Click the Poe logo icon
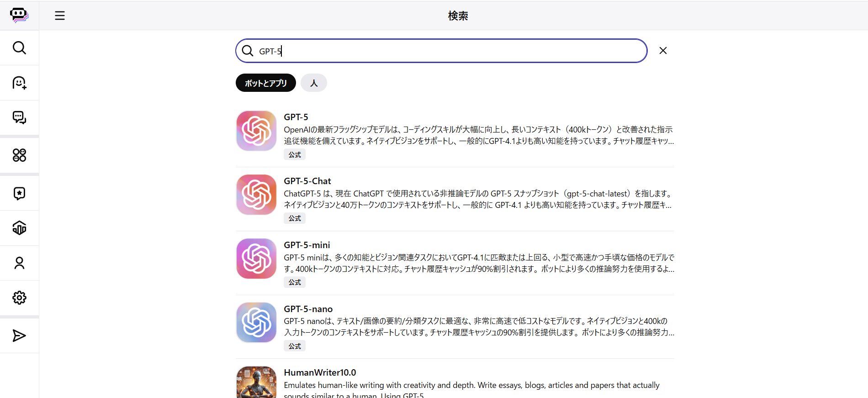 19,16
